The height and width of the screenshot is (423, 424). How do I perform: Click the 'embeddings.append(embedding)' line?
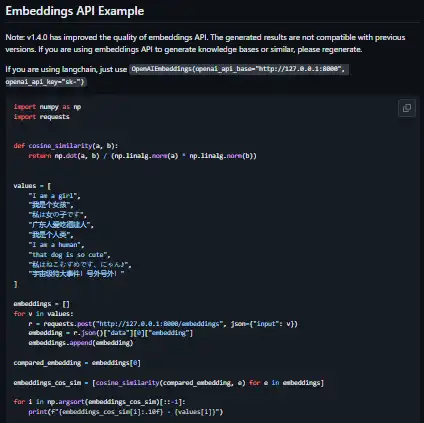click(81, 343)
